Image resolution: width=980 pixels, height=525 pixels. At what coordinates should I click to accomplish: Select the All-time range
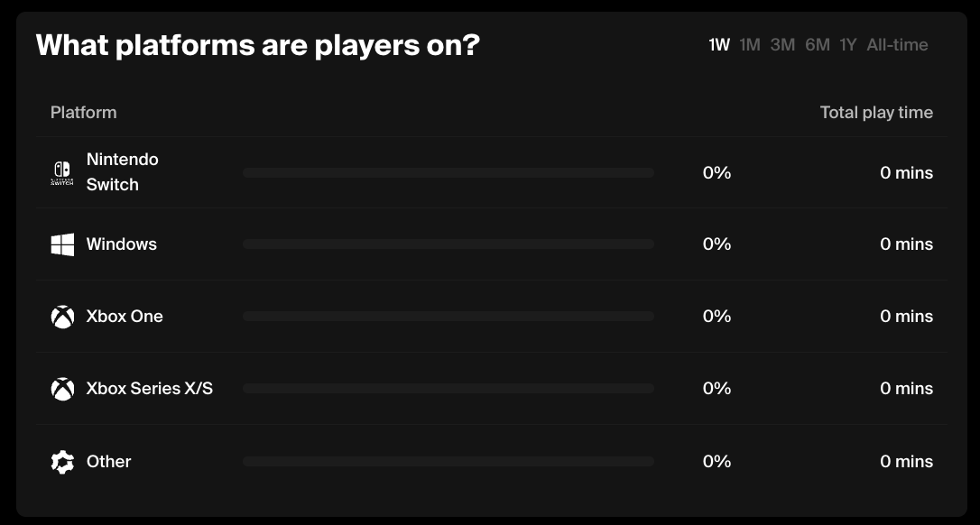897,45
